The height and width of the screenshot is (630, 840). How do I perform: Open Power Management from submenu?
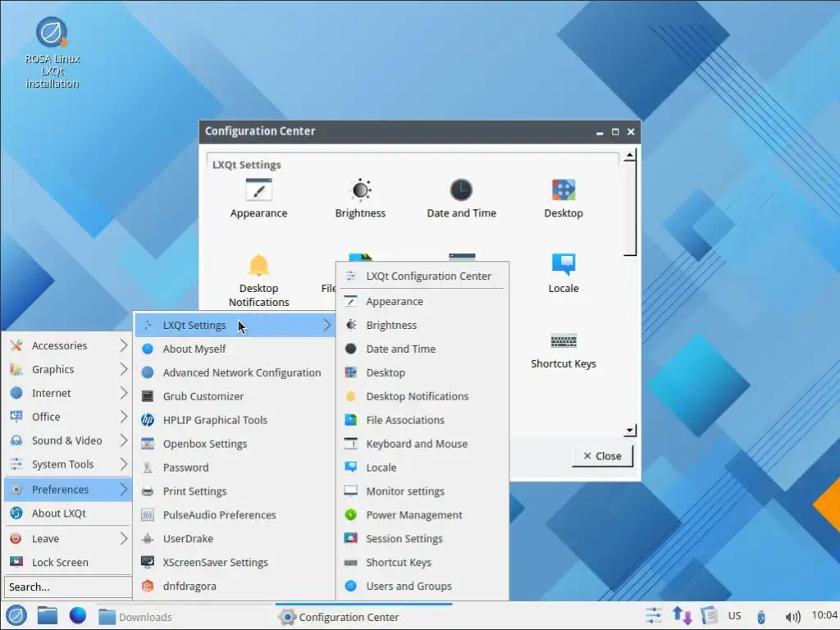422,515
